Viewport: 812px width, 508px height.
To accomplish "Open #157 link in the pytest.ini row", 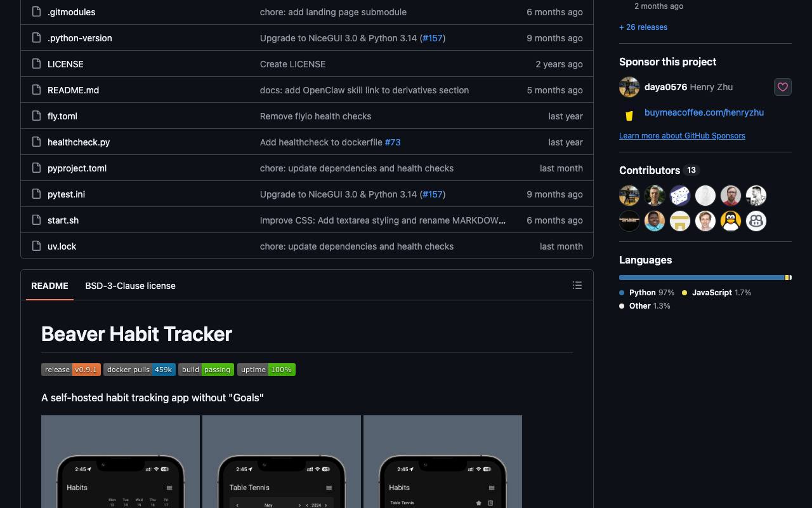I will click(433, 194).
